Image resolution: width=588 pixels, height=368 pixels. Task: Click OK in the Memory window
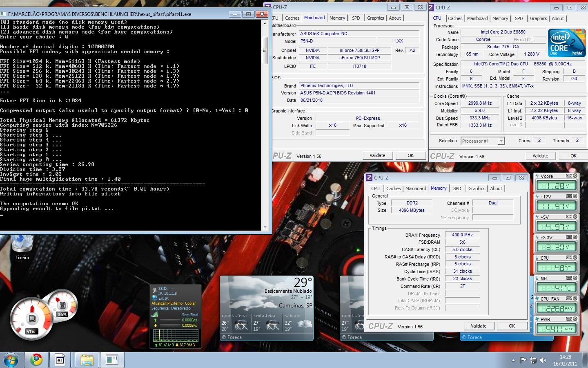[x=512, y=326]
